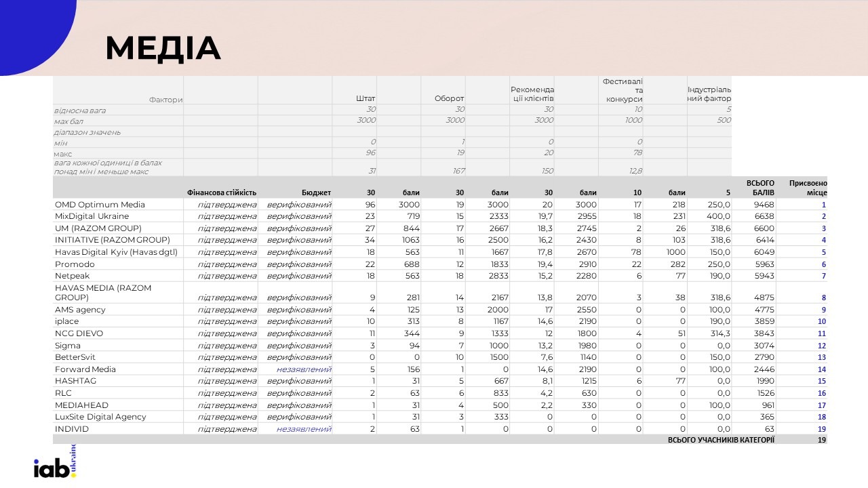Click the Бюджет column header
The height and width of the screenshot is (488, 868).
coord(316,192)
